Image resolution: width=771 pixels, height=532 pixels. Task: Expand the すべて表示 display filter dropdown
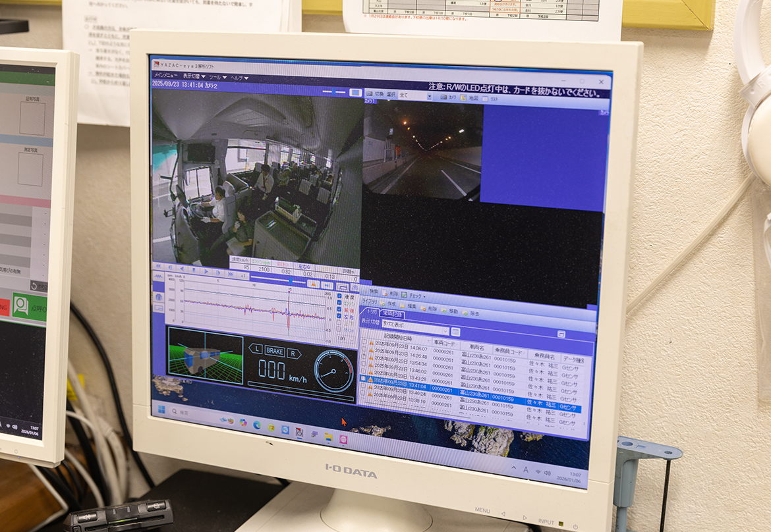point(445,330)
